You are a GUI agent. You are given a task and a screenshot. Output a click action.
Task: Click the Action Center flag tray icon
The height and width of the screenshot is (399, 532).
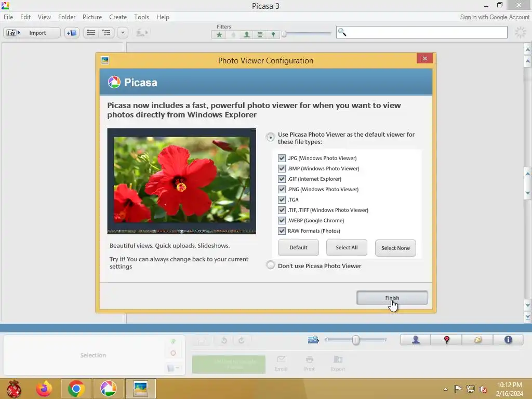(458, 389)
